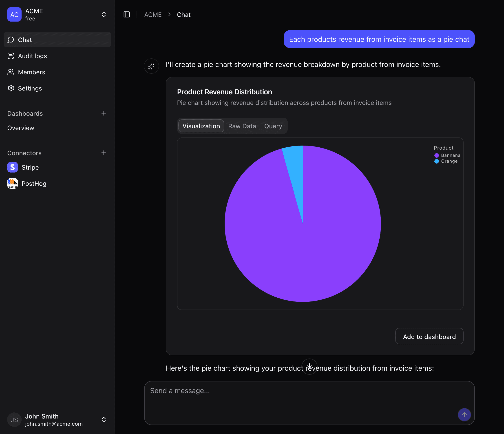Click the scroll-to-bottom arrow icon

click(x=309, y=366)
